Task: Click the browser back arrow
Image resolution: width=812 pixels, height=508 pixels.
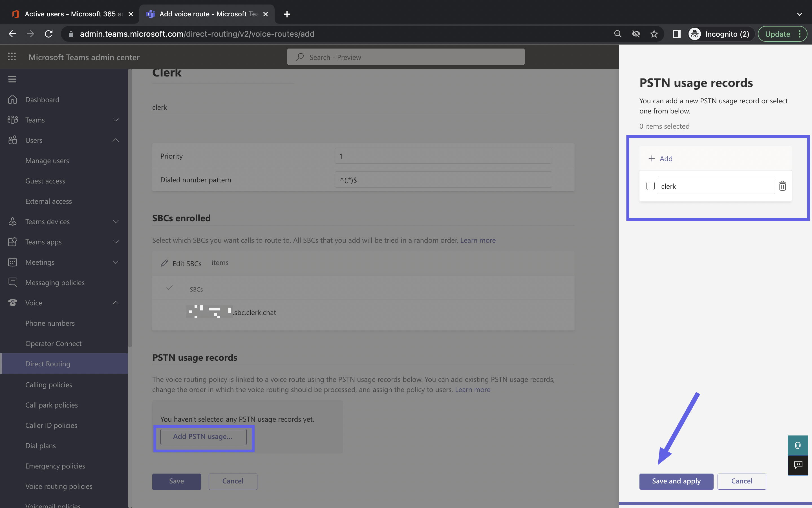Action: pyautogui.click(x=12, y=34)
